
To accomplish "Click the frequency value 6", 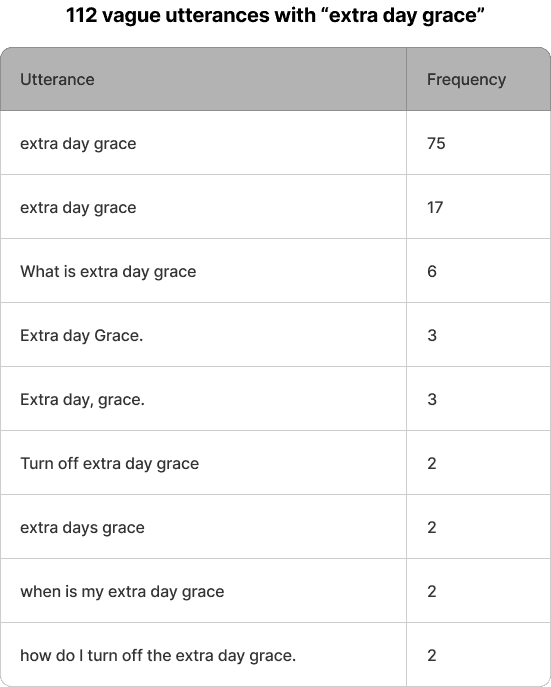I will tap(432, 271).
